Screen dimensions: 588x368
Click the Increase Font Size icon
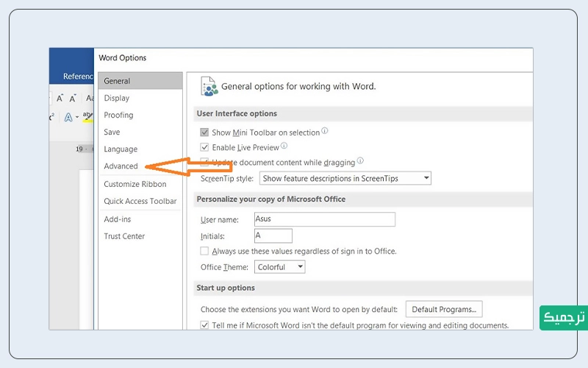pyautogui.click(x=60, y=98)
